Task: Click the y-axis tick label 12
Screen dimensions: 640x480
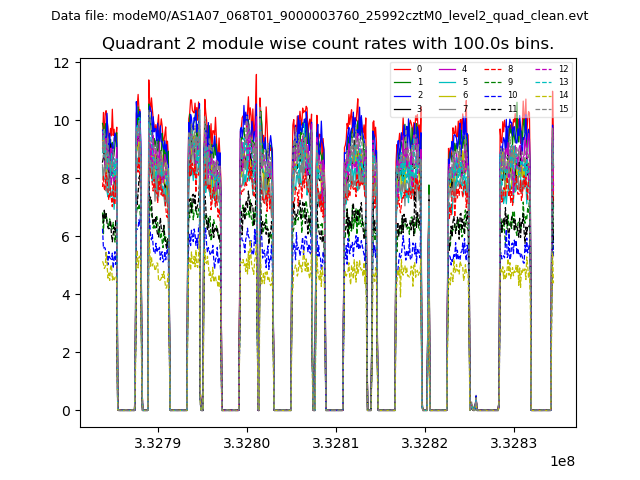Action: [x=62, y=63]
